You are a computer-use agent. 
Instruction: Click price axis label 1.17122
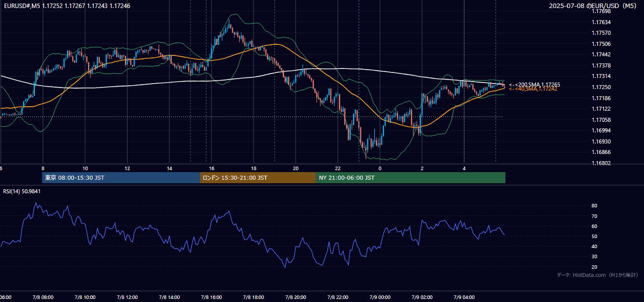click(601, 109)
